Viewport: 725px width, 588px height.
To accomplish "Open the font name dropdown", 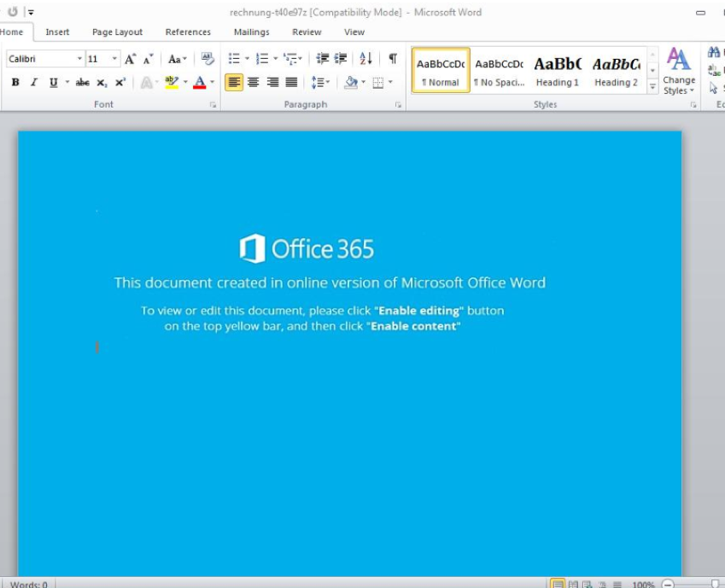I will pos(79,59).
